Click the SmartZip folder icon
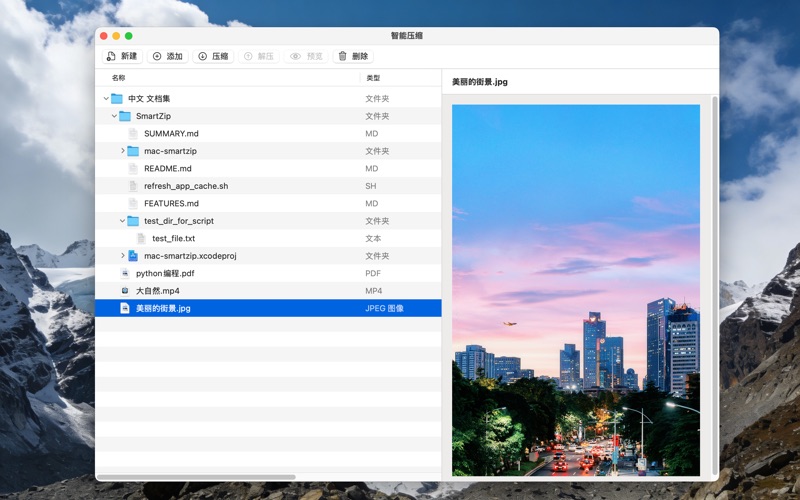The height and width of the screenshot is (500, 800). pos(125,116)
